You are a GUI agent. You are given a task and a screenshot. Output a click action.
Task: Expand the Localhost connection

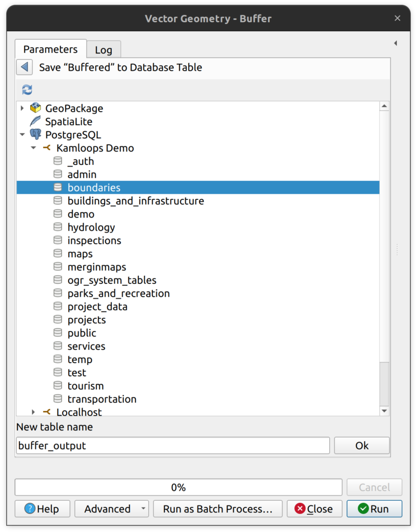point(33,412)
